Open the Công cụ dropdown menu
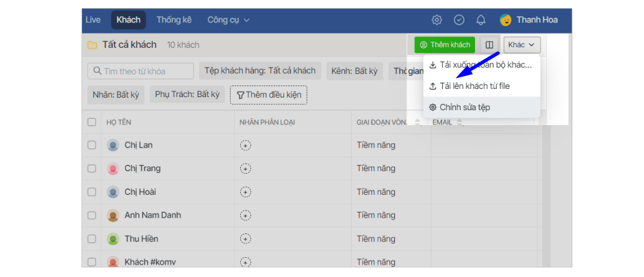The width and height of the screenshot is (644, 277). coord(229,20)
